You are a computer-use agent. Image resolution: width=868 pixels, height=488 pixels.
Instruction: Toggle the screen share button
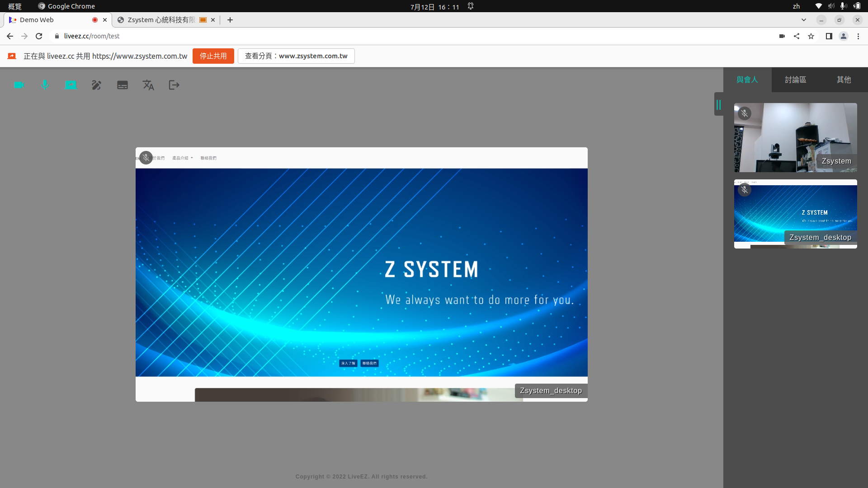point(71,85)
